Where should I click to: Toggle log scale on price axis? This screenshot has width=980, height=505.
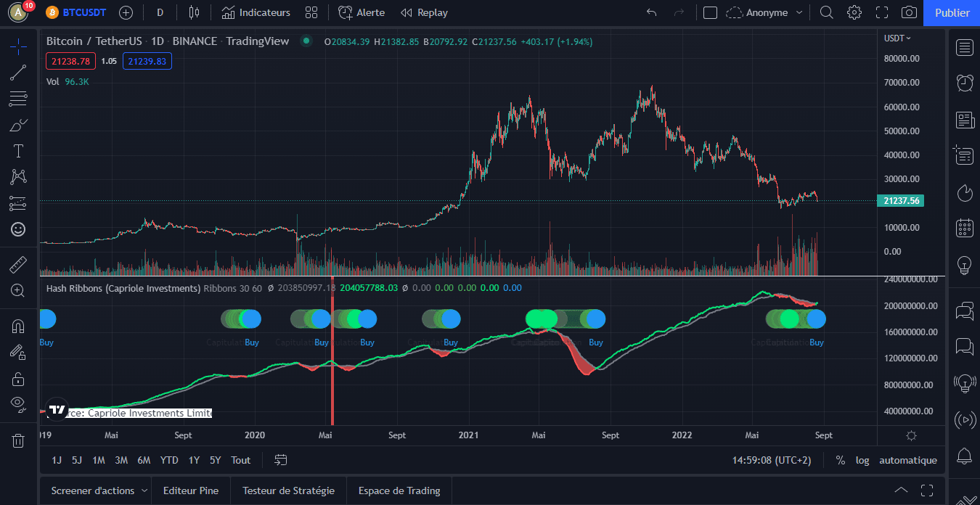tap(862, 460)
